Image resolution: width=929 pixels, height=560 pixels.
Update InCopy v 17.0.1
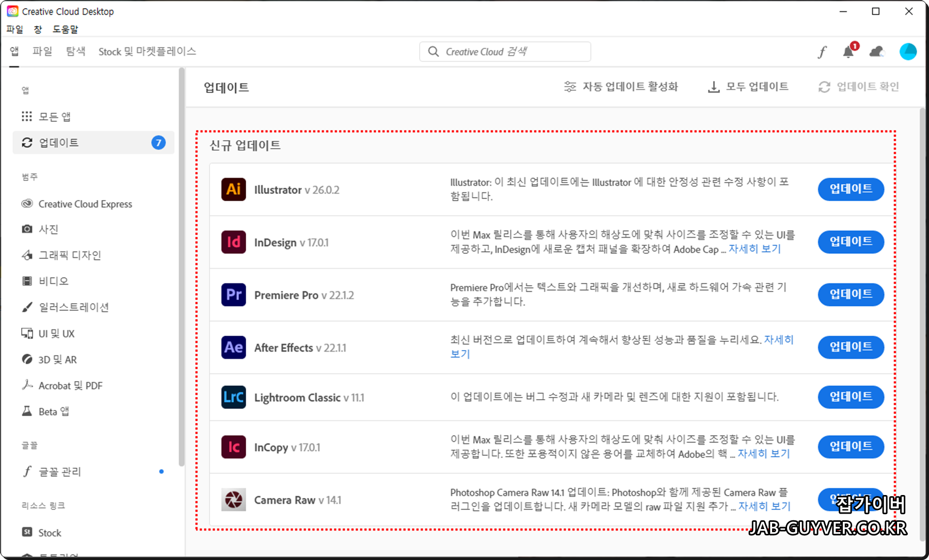(x=851, y=447)
